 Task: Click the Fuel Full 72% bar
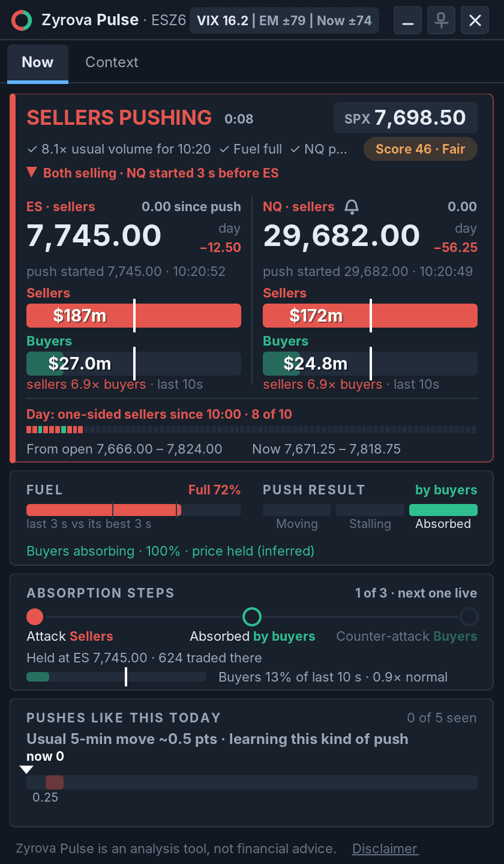(x=134, y=510)
